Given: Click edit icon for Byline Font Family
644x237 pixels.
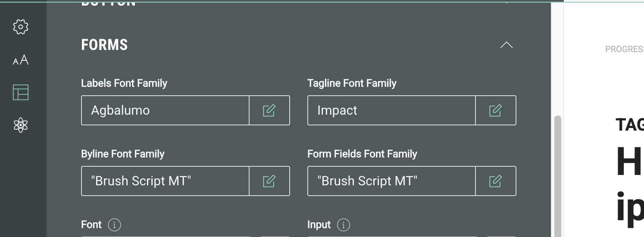Looking at the screenshot, I should click(269, 181).
